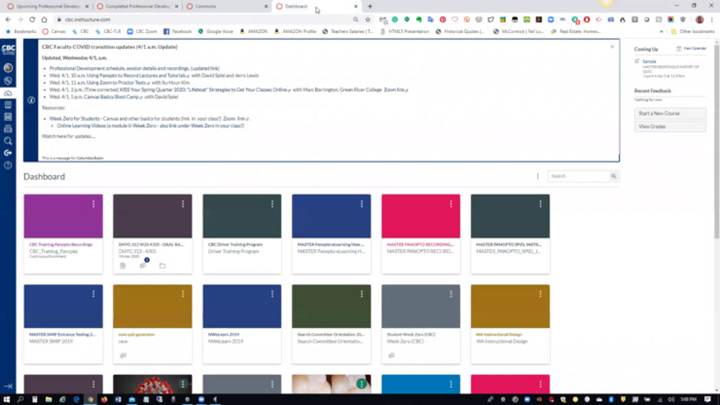
Task: Click the pink MASTER PANOPTO RECORDING tile
Action: tap(421, 216)
